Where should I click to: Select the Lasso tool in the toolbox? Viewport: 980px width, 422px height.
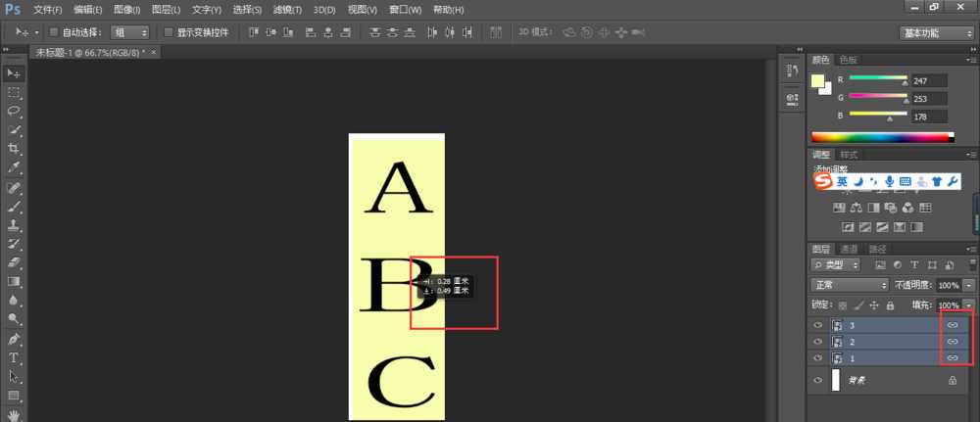(x=14, y=111)
